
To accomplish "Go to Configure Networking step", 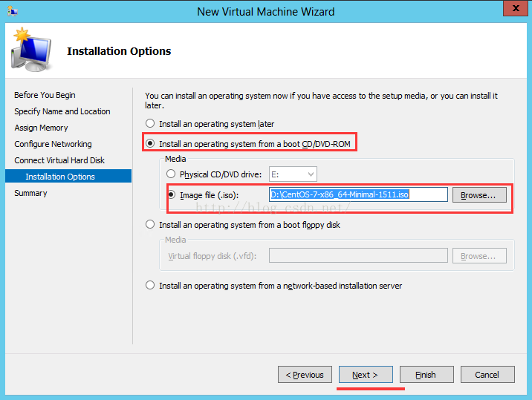I will (x=53, y=144).
